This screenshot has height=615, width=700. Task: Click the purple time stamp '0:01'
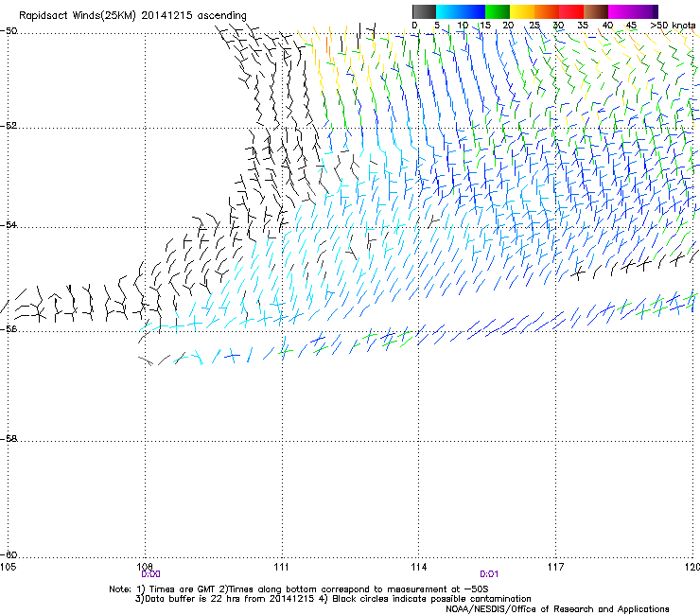(x=489, y=574)
